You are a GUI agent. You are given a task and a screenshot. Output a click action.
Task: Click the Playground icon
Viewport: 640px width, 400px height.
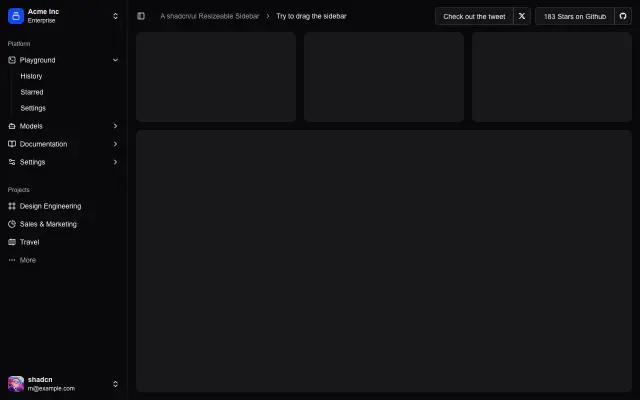[x=12, y=60]
